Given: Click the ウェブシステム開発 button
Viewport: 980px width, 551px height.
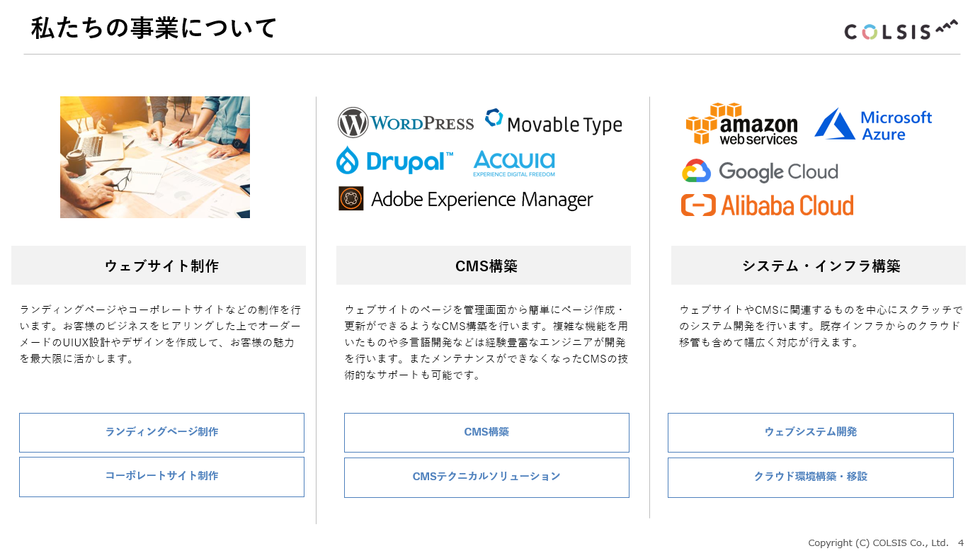Looking at the screenshot, I should point(810,432).
